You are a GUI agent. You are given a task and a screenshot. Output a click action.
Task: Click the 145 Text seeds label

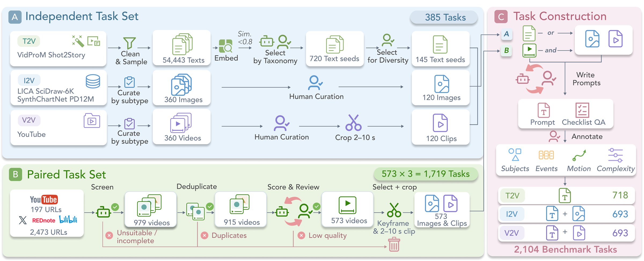pyautogui.click(x=440, y=60)
